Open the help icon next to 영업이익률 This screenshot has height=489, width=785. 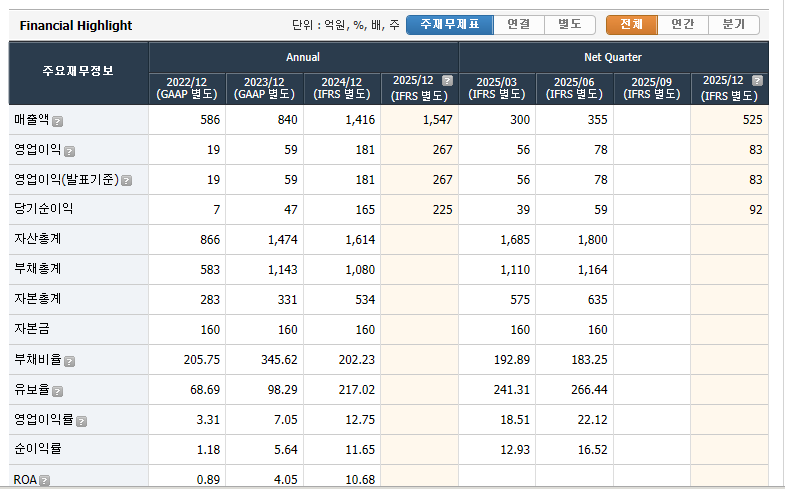tap(82, 421)
